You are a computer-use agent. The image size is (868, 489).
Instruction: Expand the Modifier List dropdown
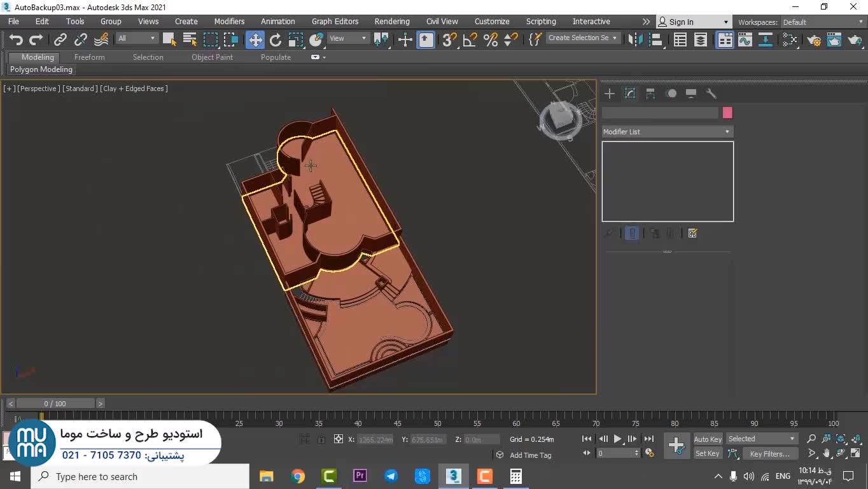coord(667,132)
